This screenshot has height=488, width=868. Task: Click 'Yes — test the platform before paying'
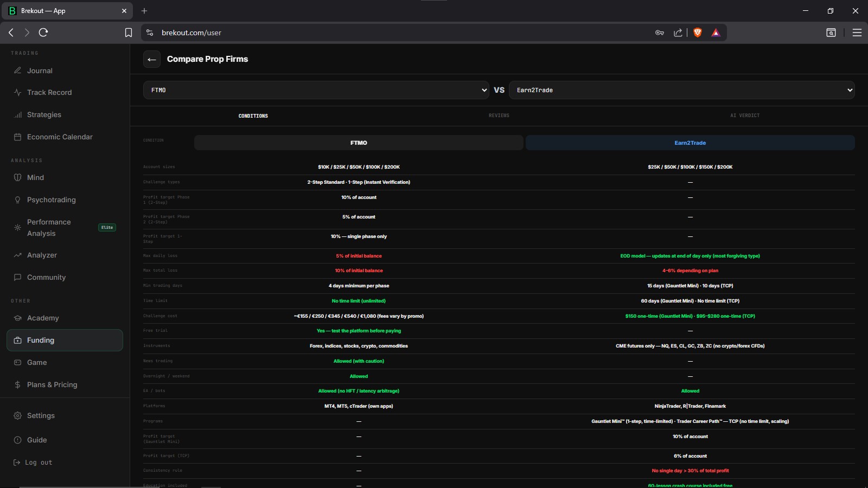[359, 331]
